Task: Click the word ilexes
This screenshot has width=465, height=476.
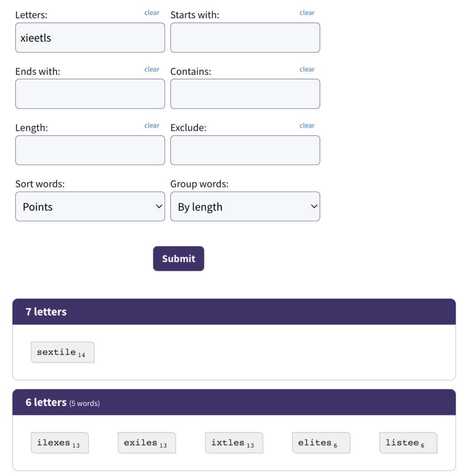Action: tap(60, 443)
